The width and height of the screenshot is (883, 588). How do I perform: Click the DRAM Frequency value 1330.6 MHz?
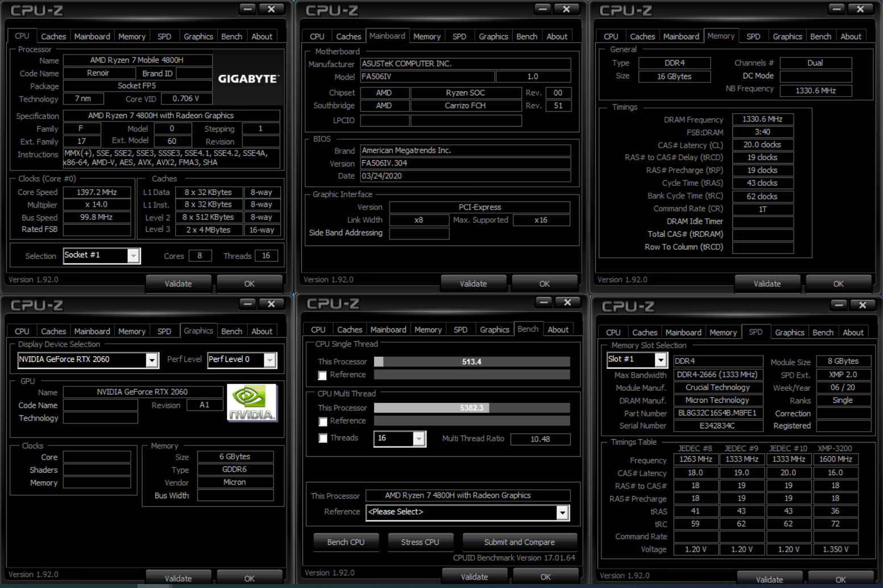click(x=762, y=119)
